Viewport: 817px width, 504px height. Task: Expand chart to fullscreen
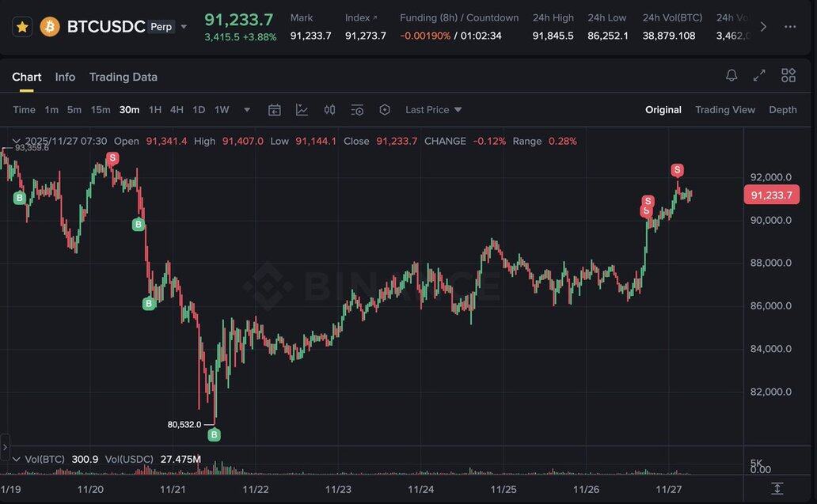pos(759,75)
